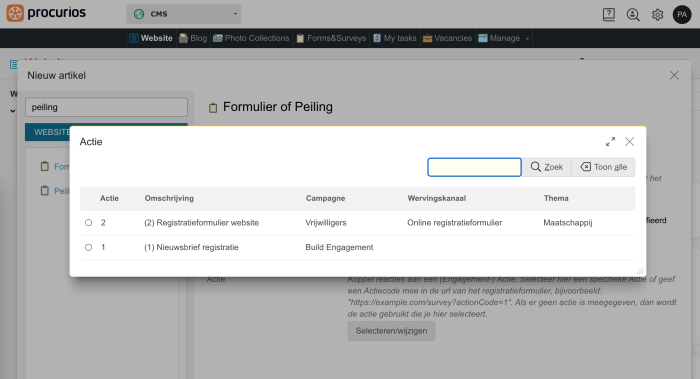Open the Photo Collections tab

[x=251, y=38]
